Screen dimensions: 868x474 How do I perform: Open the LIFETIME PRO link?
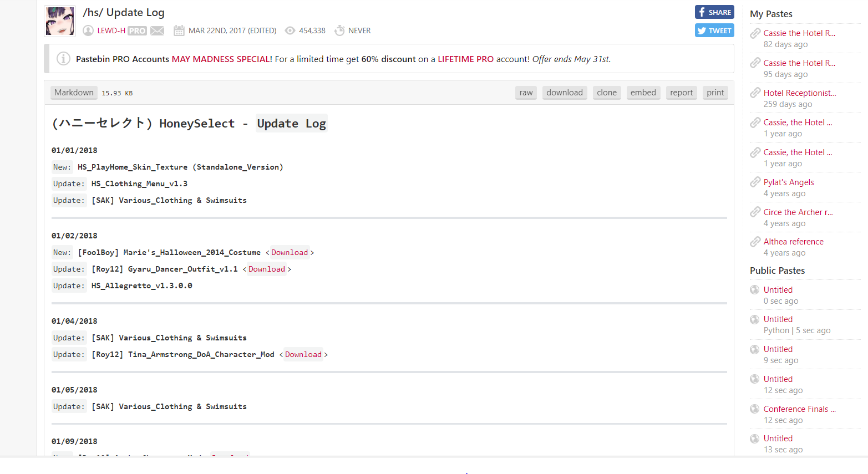(x=465, y=59)
